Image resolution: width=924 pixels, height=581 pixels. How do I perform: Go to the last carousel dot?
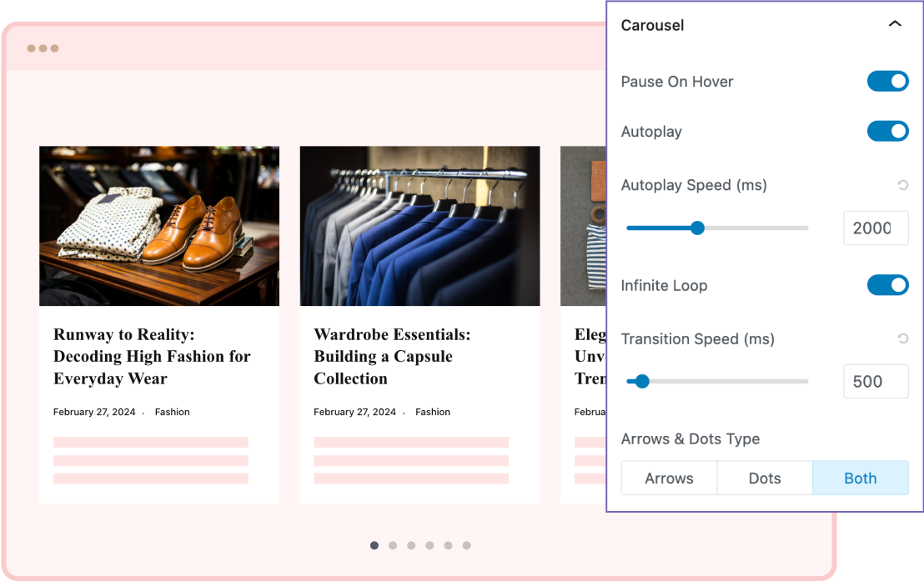tap(466, 545)
